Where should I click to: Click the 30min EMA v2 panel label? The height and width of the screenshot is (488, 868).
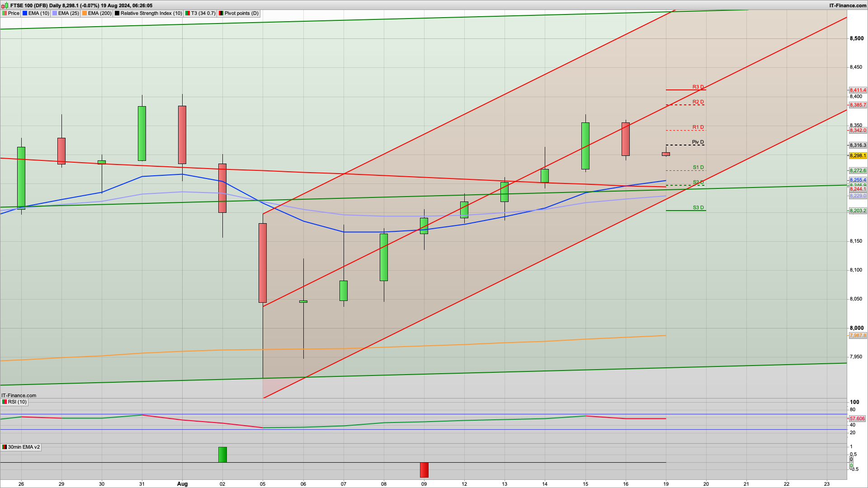pos(21,447)
